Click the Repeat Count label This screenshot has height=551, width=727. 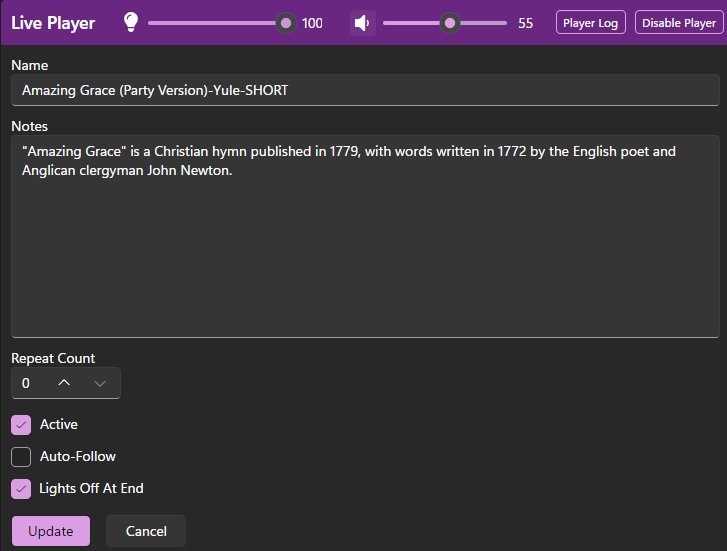(x=53, y=358)
